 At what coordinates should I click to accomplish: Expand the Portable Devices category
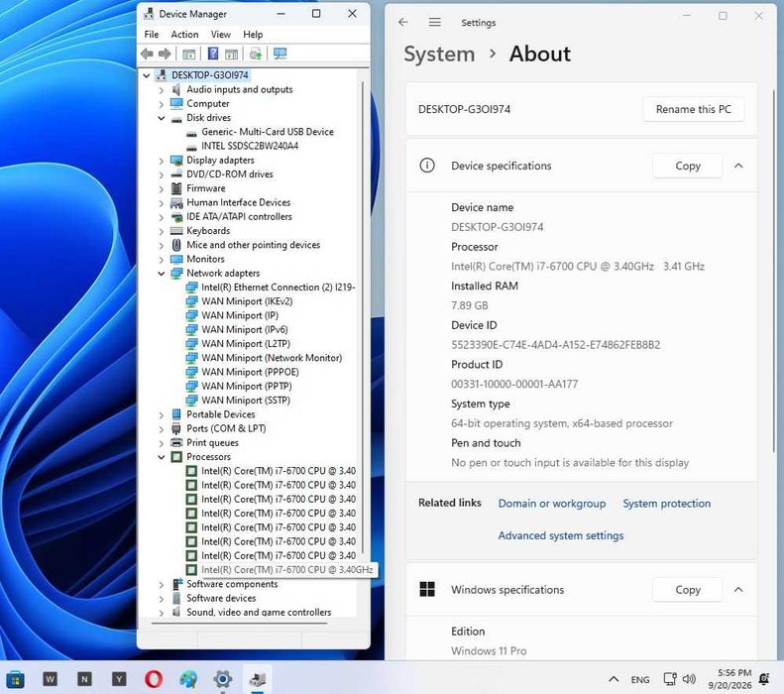coord(161,415)
